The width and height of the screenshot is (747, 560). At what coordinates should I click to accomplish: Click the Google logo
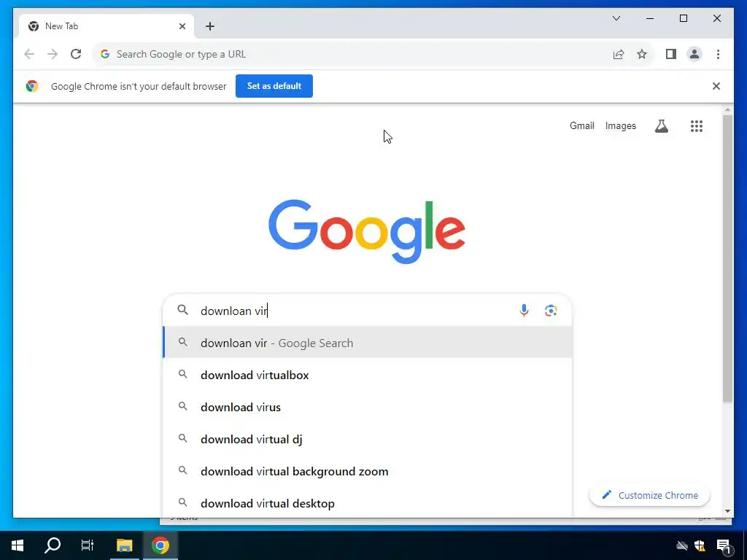[x=367, y=231]
